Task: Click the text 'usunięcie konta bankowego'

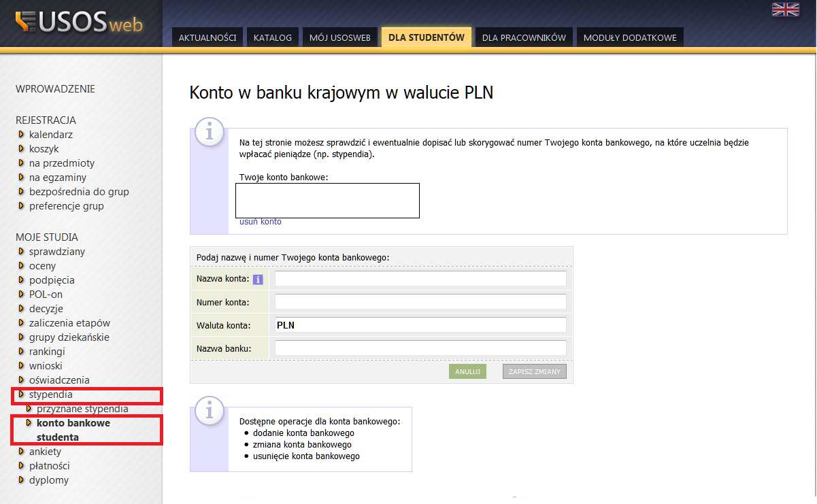Action: click(x=306, y=456)
